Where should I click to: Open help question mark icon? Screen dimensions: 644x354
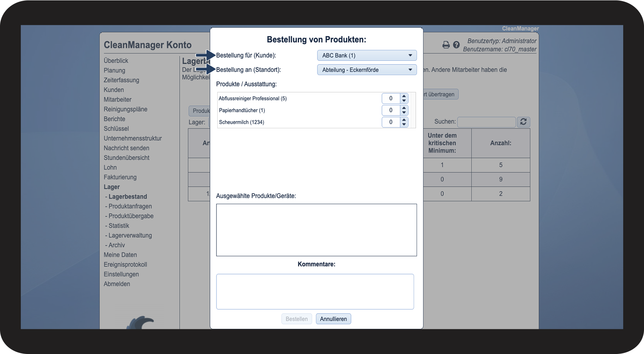point(456,45)
